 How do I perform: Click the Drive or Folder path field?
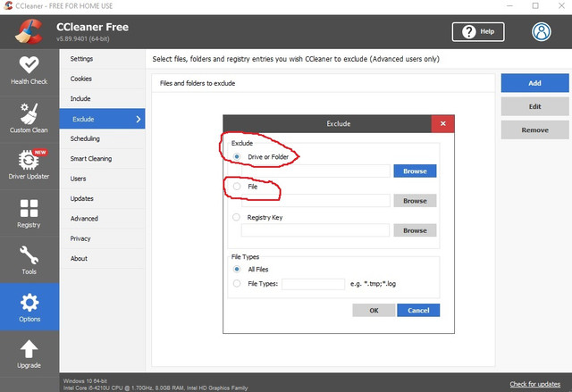click(x=315, y=171)
